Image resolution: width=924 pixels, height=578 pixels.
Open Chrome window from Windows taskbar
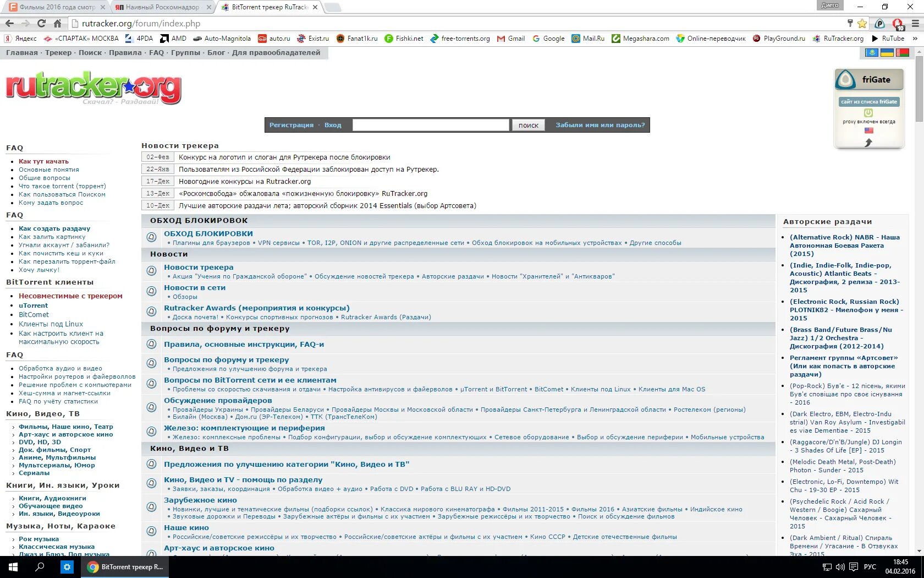click(x=125, y=567)
